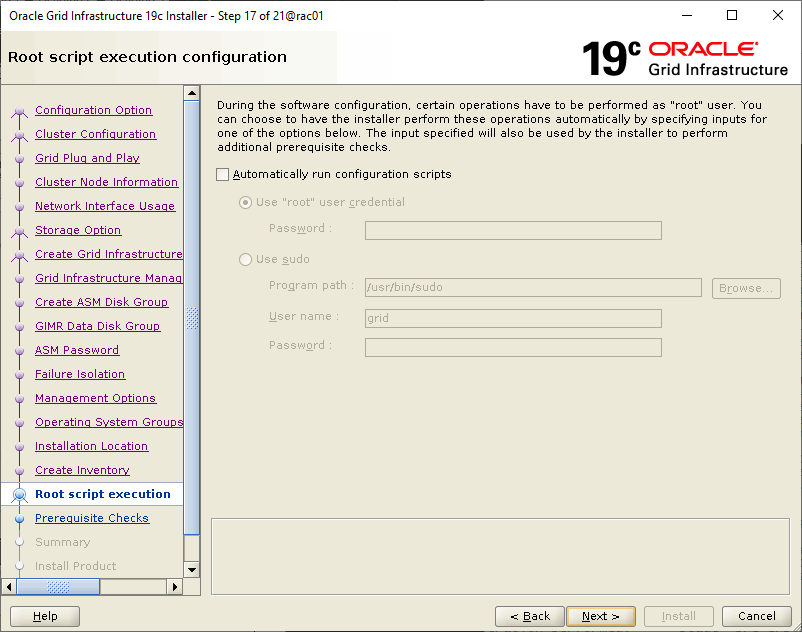Go to Cluster Configuration step
Viewport: 802px width, 632px height.
click(96, 134)
